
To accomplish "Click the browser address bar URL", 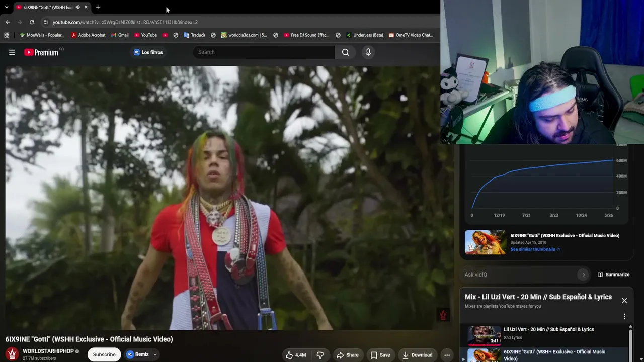I will (125, 22).
